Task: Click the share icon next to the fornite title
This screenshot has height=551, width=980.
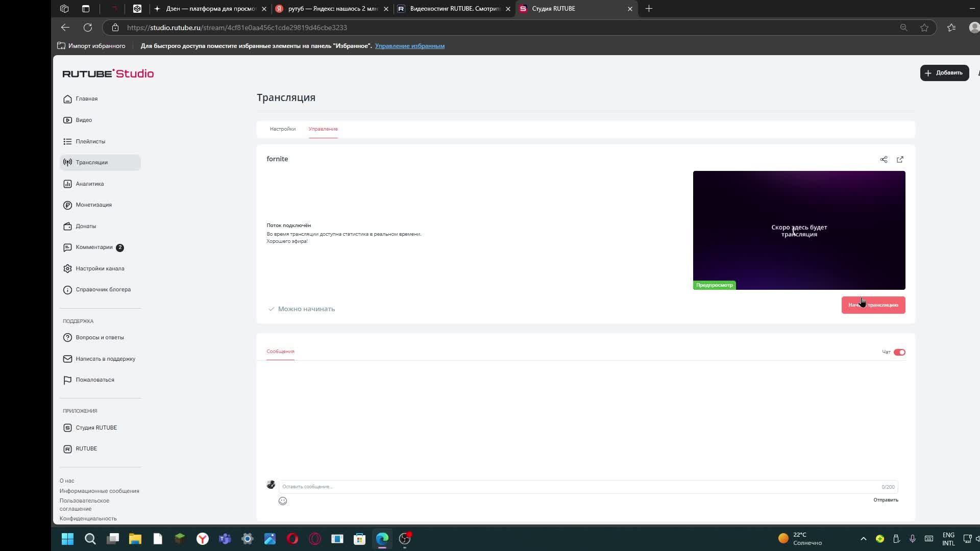Action: (x=884, y=160)
